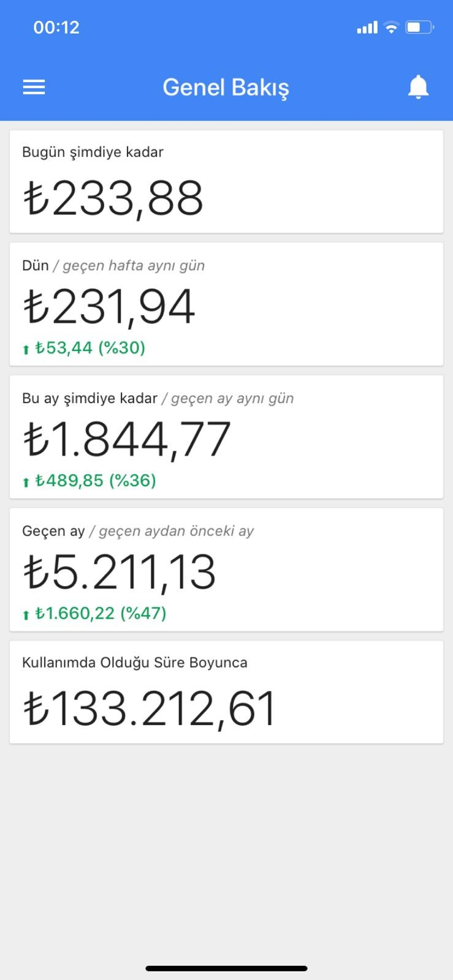Tap the notifications bell icon
The width and height of the screenshot is (453, 980).
click(418, 88)
